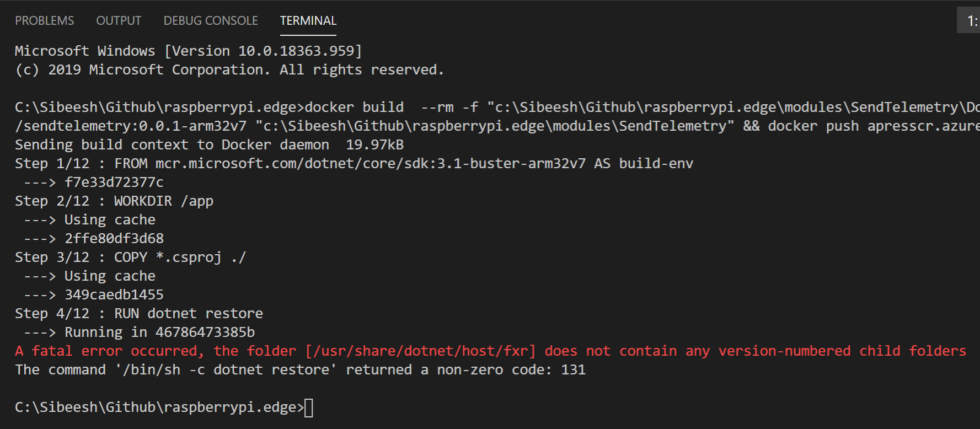Click the Step 3/12 COPY *.csproj line
This screenshot has width=980, height=429.
pyautogui.click(x=130, y=258)
